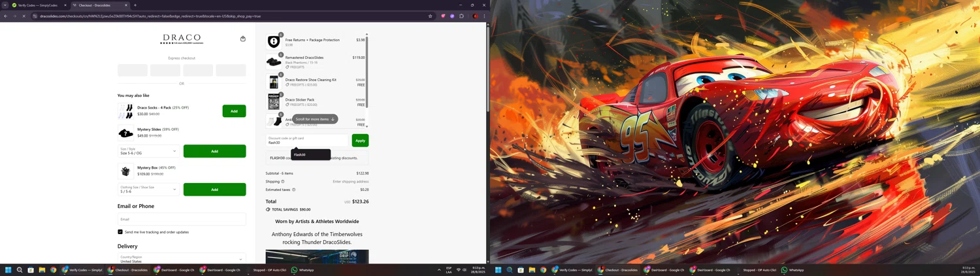This screenshot has width=980, height=276.
Task: Stop the page from loading
Action: point(24,16)
